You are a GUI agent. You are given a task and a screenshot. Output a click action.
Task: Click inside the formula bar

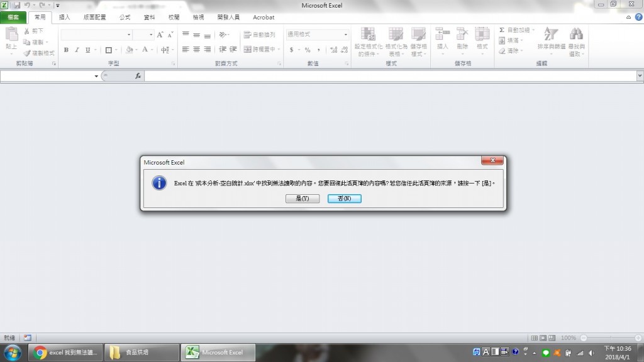click(390, 76)
